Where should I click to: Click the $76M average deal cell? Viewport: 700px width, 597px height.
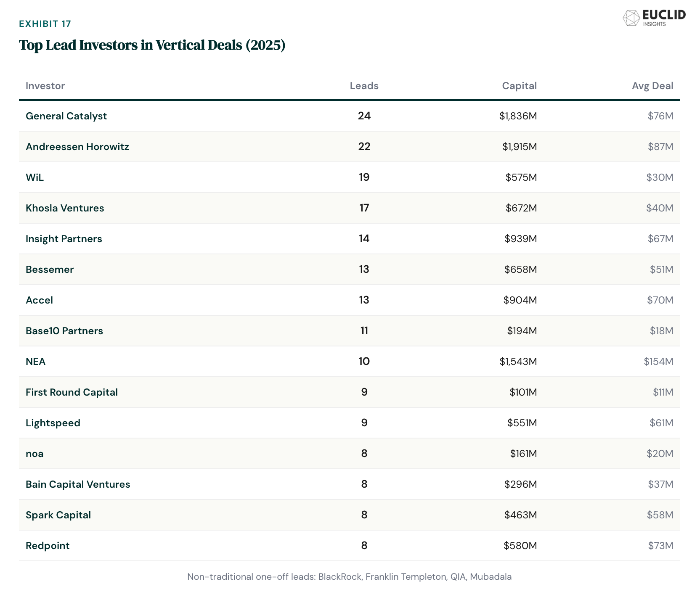(x=660, y=116)
